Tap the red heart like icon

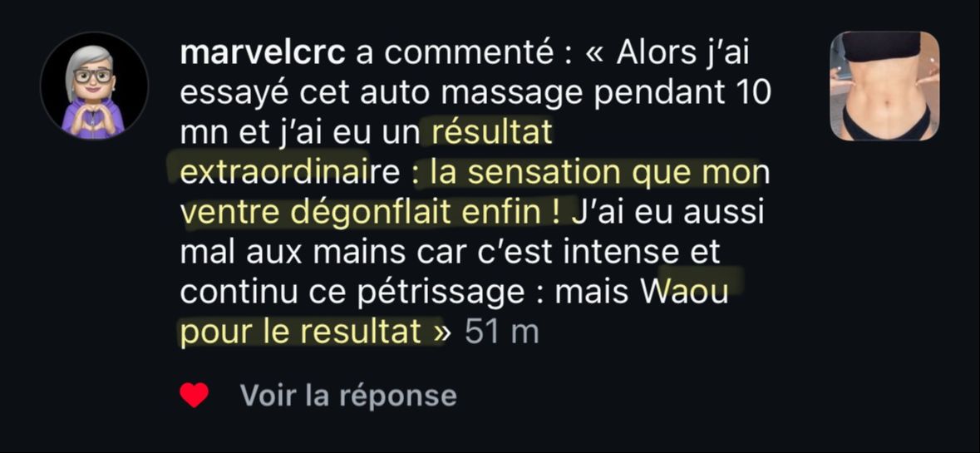194,395
